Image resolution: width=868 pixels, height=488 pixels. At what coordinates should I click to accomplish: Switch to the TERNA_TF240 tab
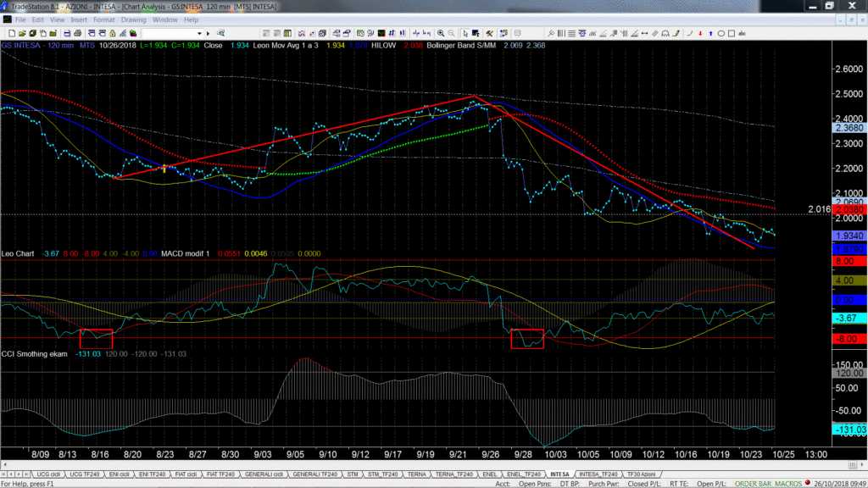454,474
